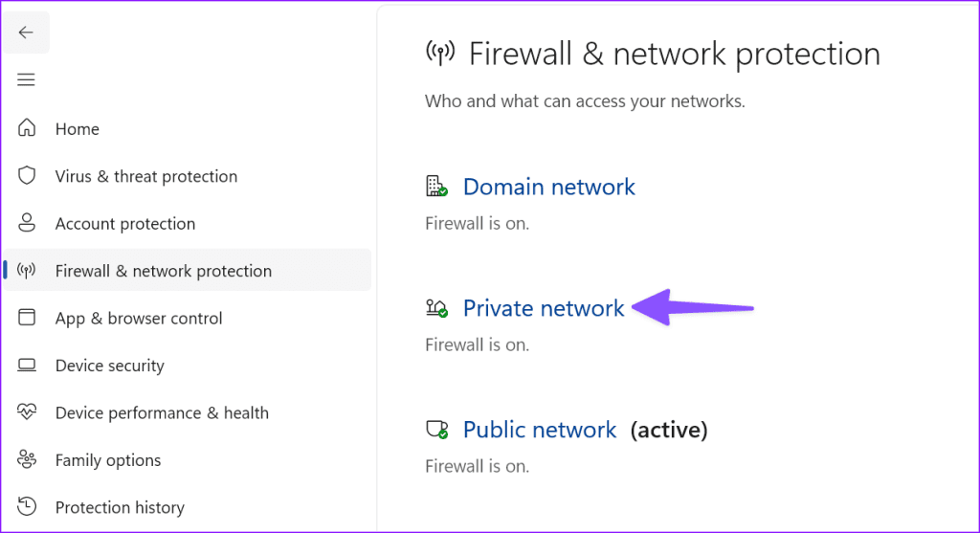Open the hamburger navigation menu
The width and height of the screenshot is (980, 533).
tap(26, 79)
